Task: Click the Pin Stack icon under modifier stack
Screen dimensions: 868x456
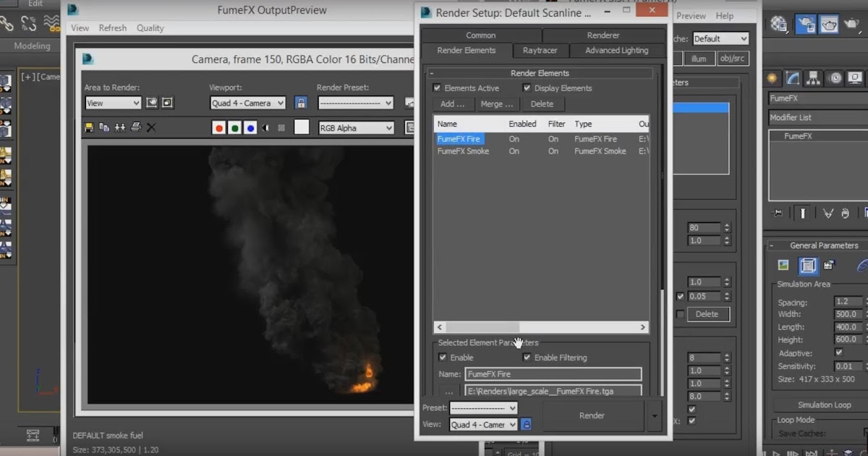Action: 778,214
